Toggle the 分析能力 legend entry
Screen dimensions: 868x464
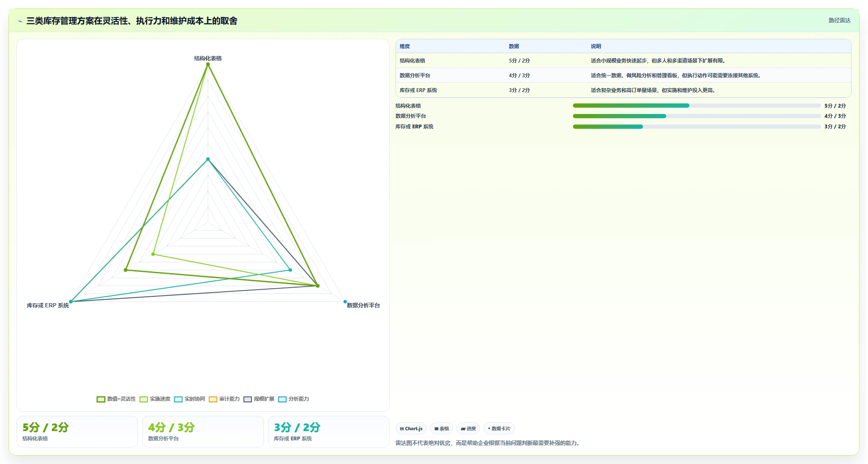293,399
